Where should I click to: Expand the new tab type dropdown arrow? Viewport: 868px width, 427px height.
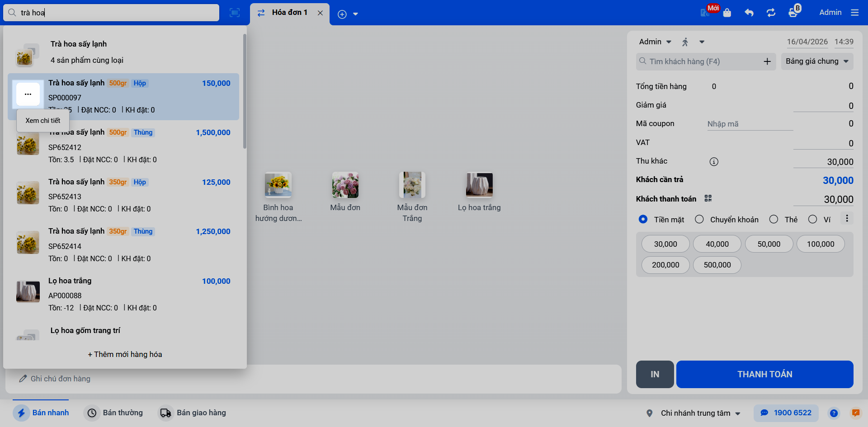[x=355, y=14]
